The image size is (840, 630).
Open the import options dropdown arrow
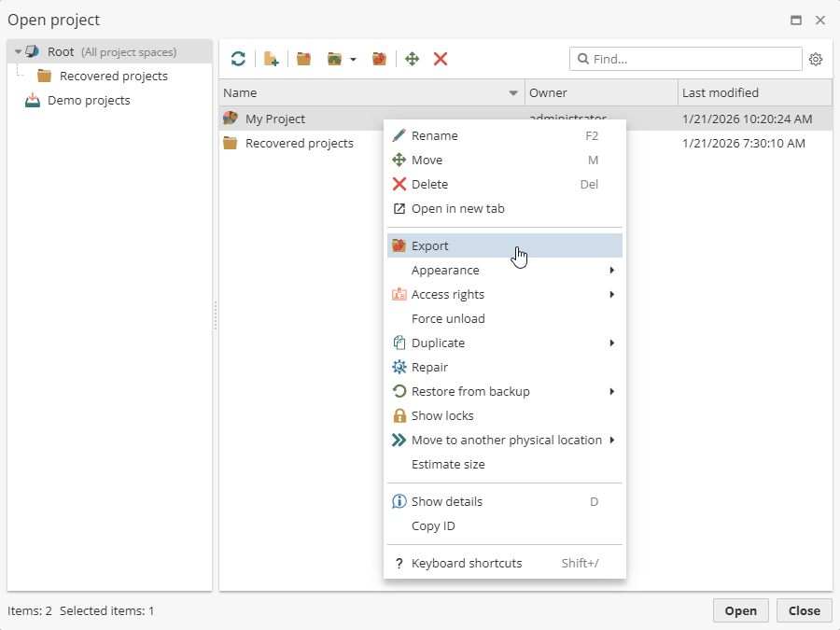(353, 59)
